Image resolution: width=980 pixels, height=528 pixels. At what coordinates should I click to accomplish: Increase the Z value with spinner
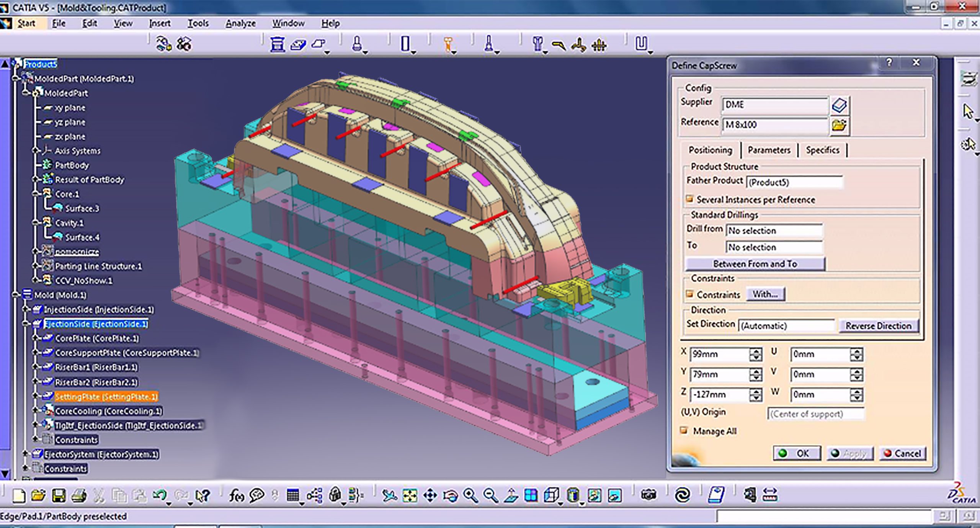coord(756,391)
